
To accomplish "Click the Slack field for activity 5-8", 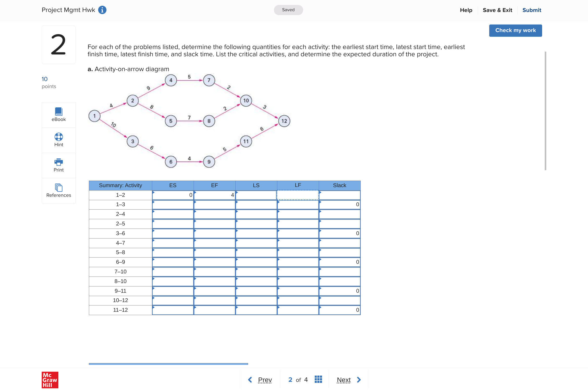I will (339, 252).
